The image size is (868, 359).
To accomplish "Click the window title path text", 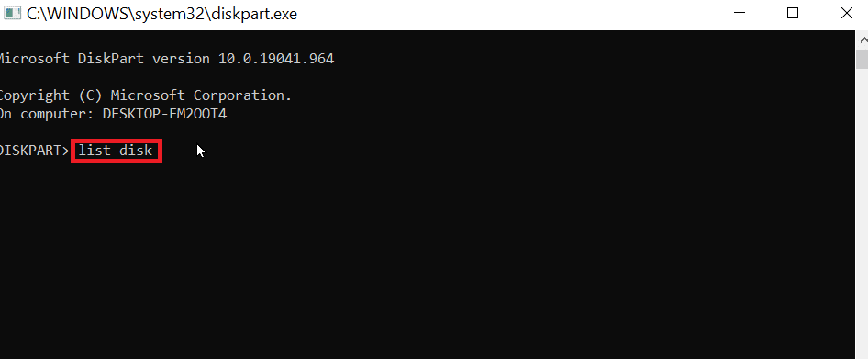I will [x=161, y=14].
